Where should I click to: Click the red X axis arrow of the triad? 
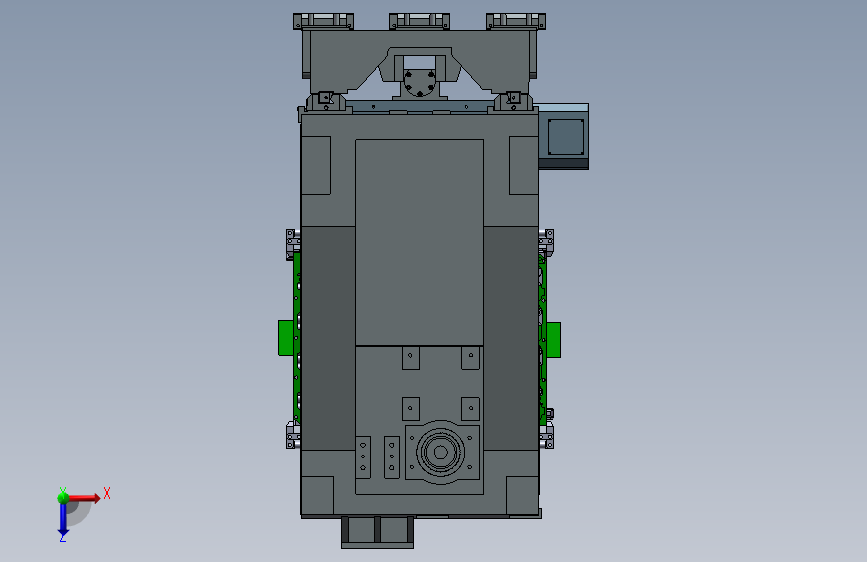[86, 498]
